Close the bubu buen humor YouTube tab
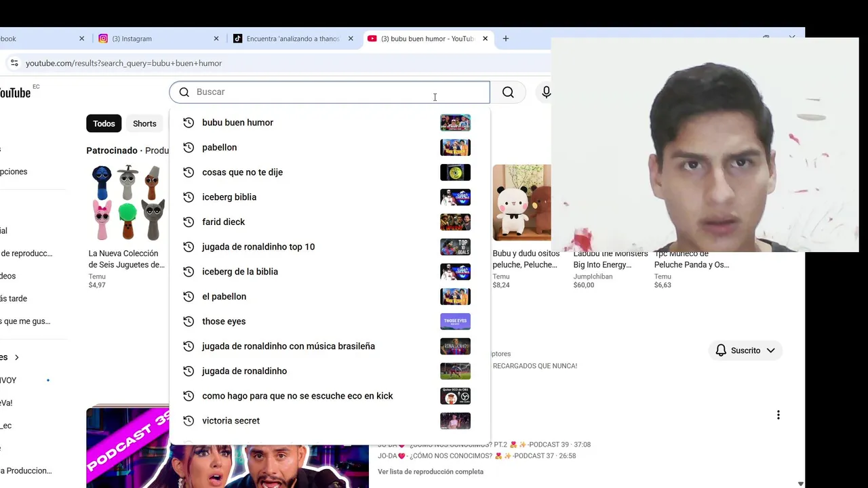Viewport: 868px width, 488px height. [485, 39]
